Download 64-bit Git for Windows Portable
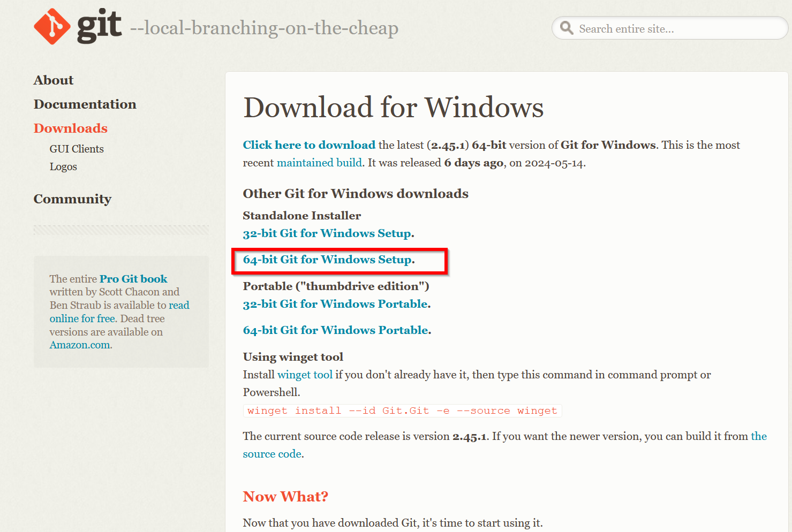This screenshot has width=792, height=532. (337, 330)
